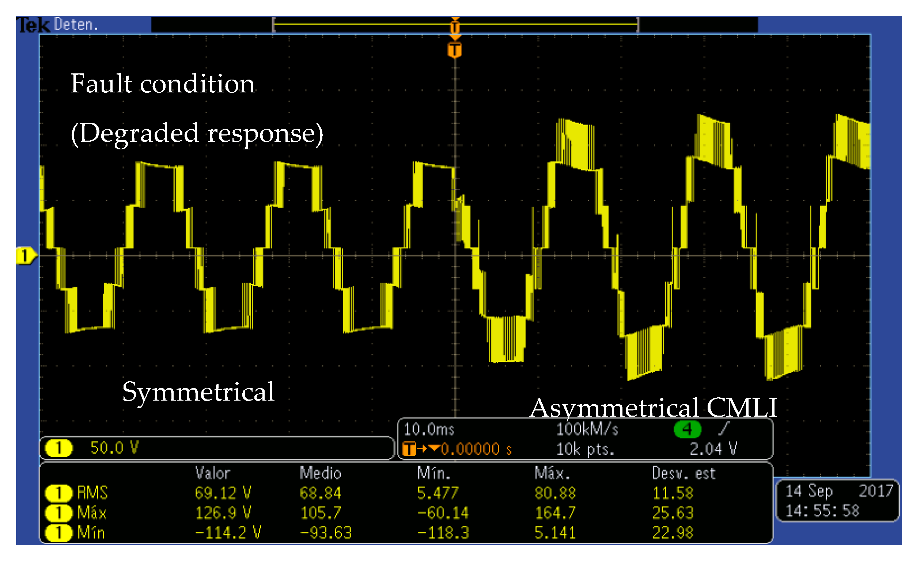Image resolution: width=924 pixels, height=562 pixels.
Task: Click the 10.0ms timebase readout
Action: [429, 429]
